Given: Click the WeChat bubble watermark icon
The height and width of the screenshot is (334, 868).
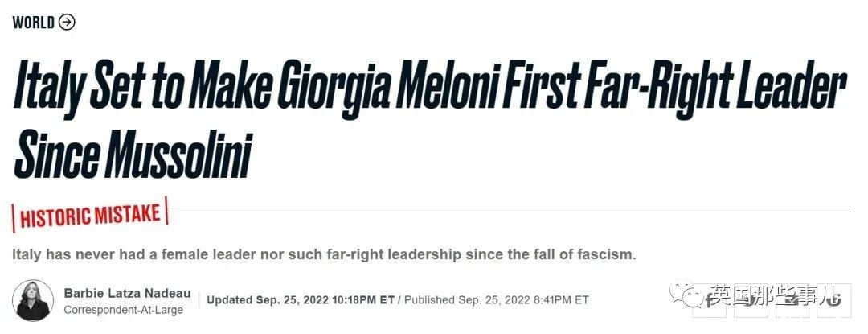Looking at the screenshot, I should click(x=686, y=294).
